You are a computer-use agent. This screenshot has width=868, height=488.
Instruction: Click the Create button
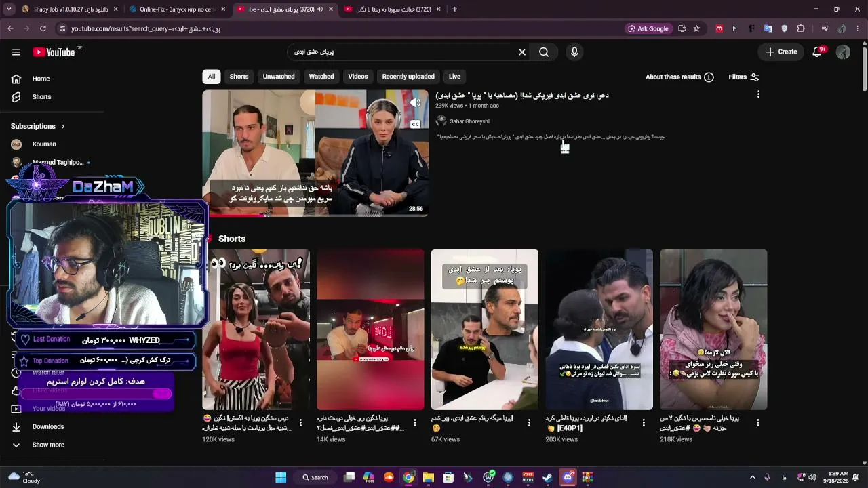tap(781, 52)
